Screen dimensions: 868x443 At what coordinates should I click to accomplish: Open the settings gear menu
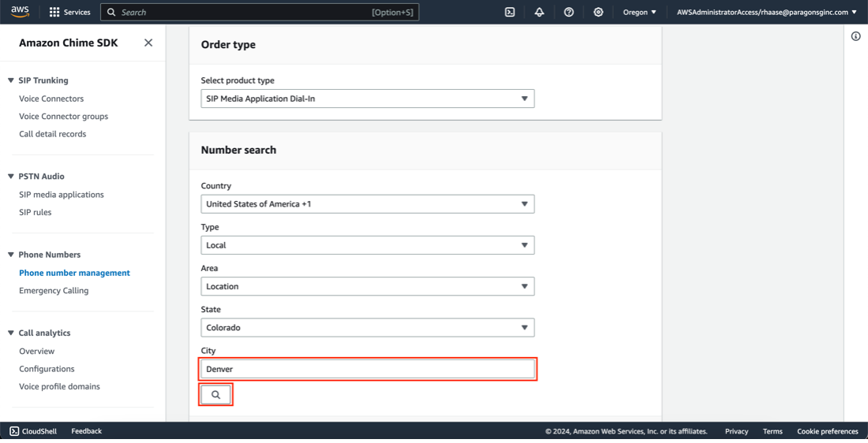(598, 12)
